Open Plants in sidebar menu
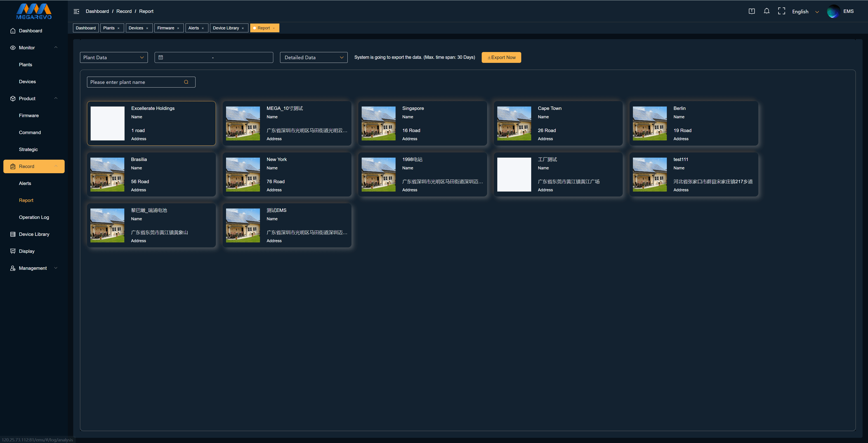The width and height of the screenshot is (868, 443). tap(26, 65)
